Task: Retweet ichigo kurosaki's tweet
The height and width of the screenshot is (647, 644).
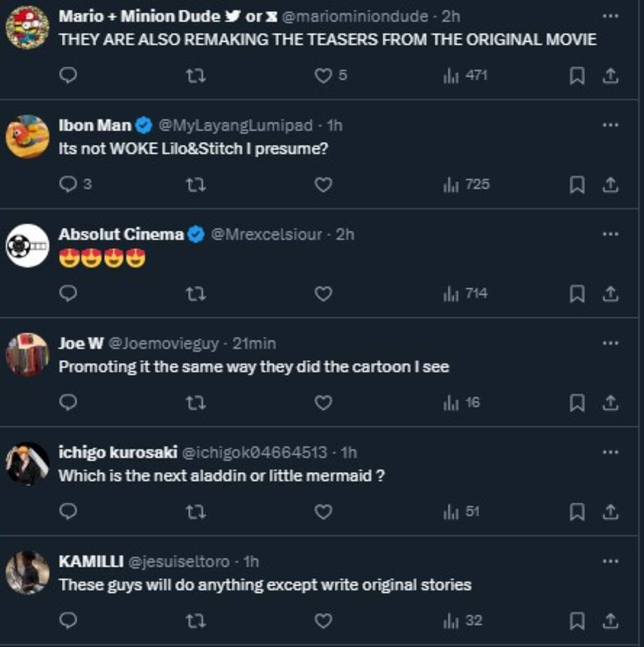Action: coord(195,512)
